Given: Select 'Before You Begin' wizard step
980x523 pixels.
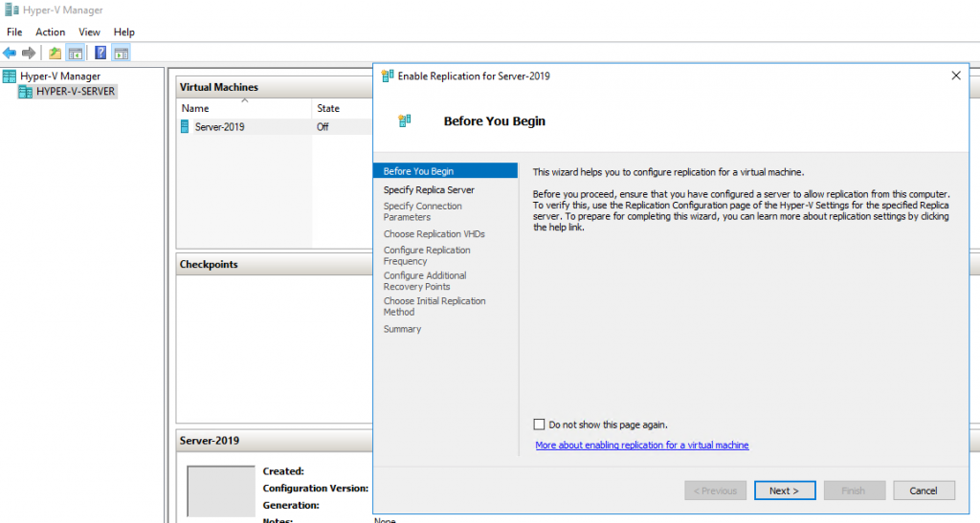Looking at the screenshot, I should tap(445, 171).
